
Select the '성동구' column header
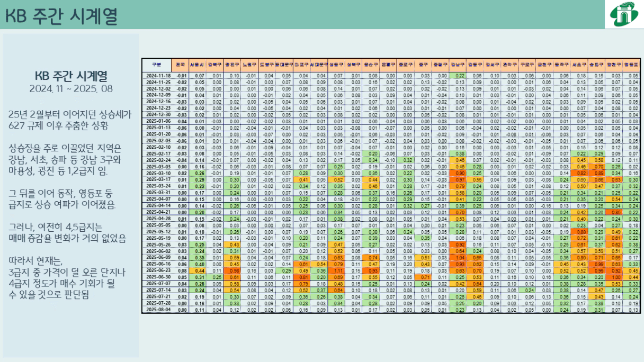336,64
